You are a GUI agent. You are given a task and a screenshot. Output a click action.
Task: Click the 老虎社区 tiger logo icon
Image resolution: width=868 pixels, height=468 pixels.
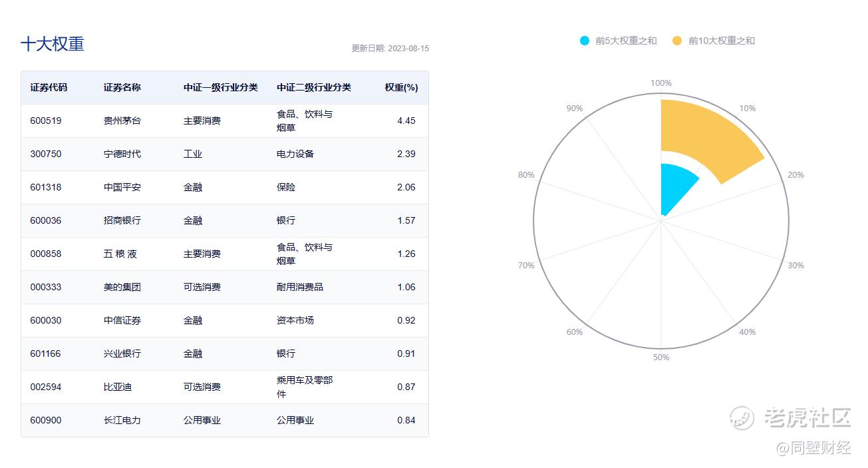click(742, 418)
